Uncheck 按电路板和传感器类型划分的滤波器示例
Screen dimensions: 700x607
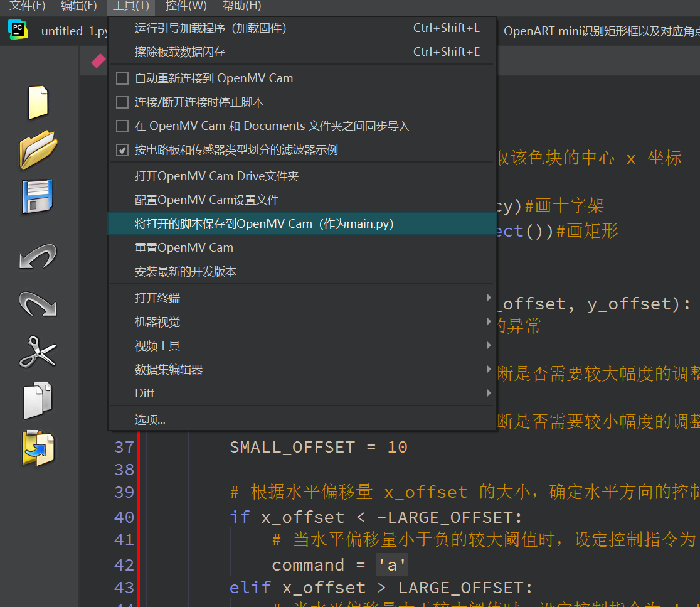(122, 150)
